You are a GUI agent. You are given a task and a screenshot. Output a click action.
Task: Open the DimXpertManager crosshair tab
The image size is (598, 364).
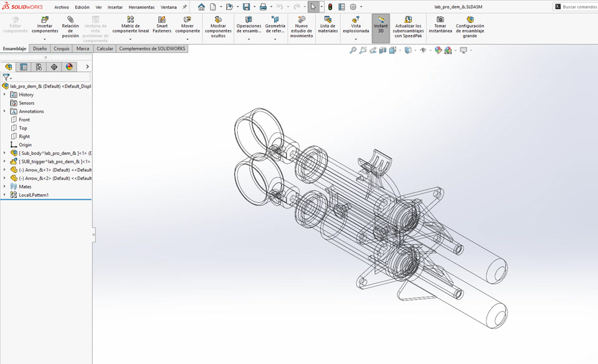(x=54, y=67)
